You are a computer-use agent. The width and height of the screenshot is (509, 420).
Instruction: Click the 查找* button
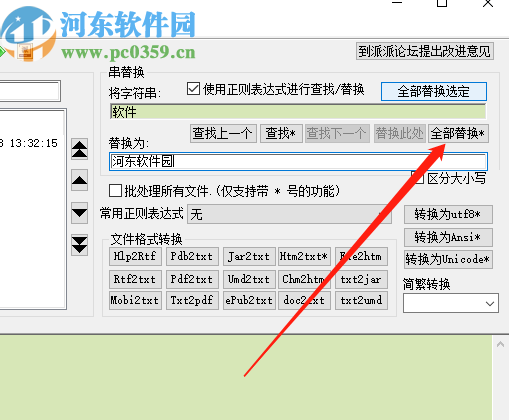(x=281, y=134)
